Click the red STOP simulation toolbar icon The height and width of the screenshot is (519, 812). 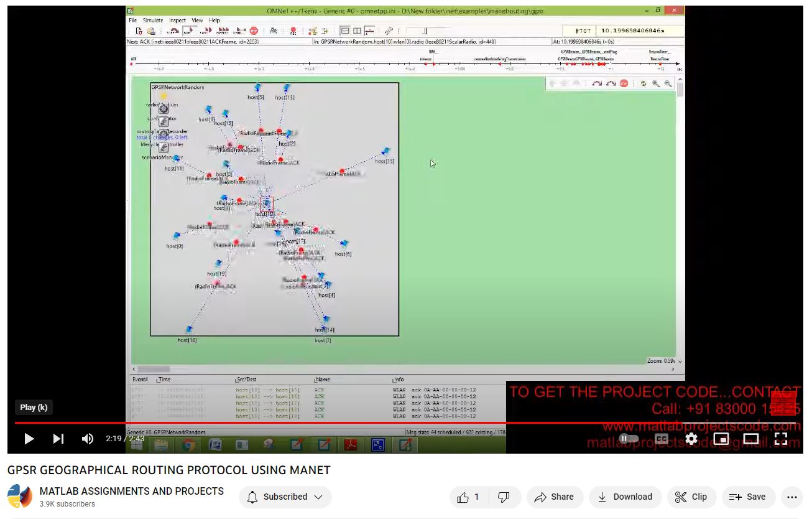tap(254, 30)
